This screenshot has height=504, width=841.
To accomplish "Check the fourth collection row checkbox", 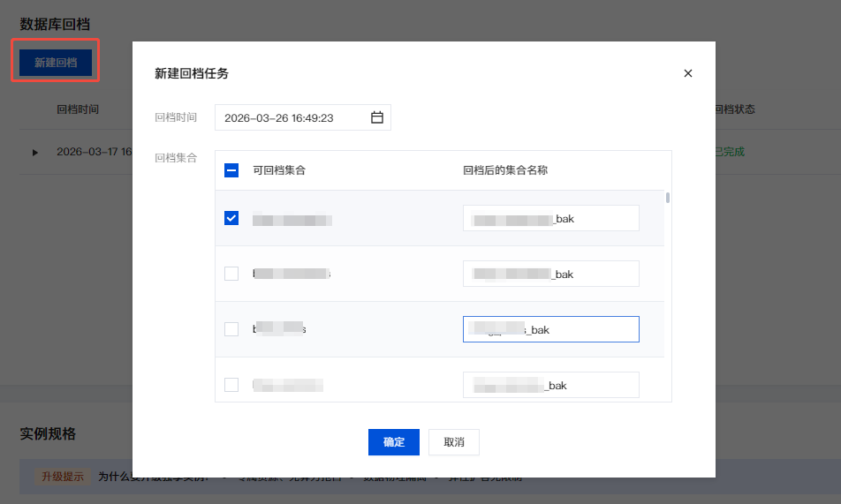I will (231, 385).
